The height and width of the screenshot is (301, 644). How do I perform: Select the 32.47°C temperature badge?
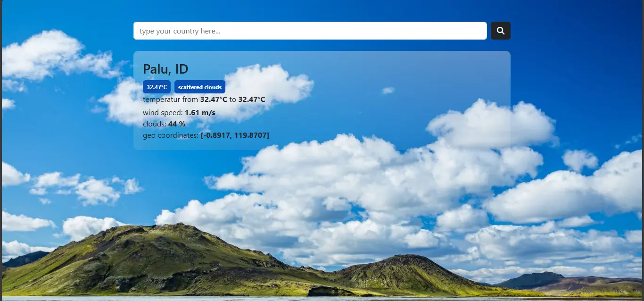click(x=157, y=87)
